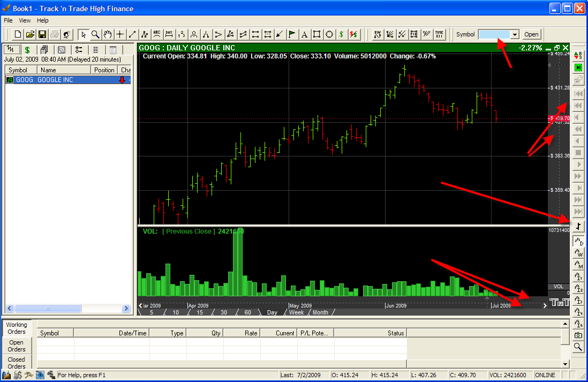The image size is (588, 382).
Task: Click the Name column header in symbol list
Action: 64,70
